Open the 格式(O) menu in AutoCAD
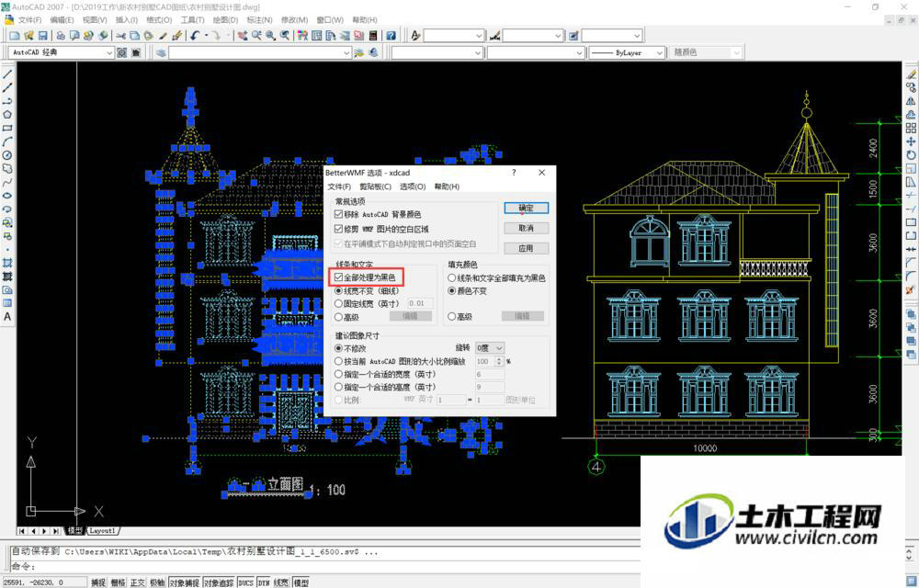 pyautogui.click(x=159, y=20)
